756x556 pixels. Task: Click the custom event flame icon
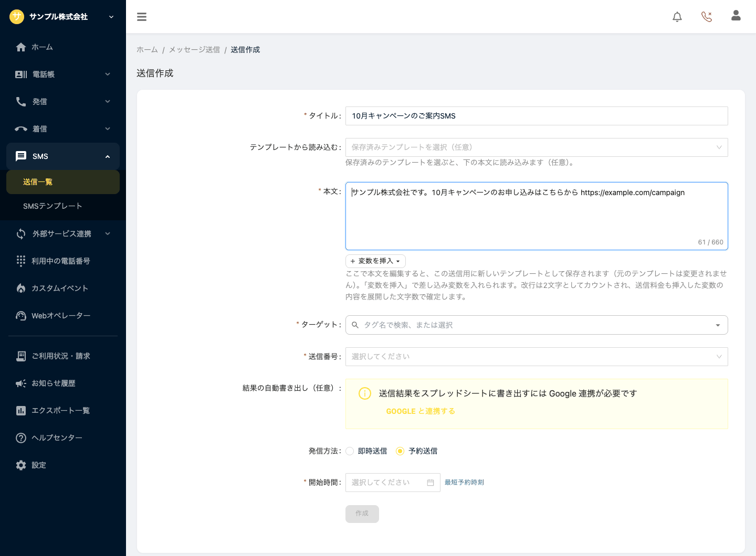(21, 288)
